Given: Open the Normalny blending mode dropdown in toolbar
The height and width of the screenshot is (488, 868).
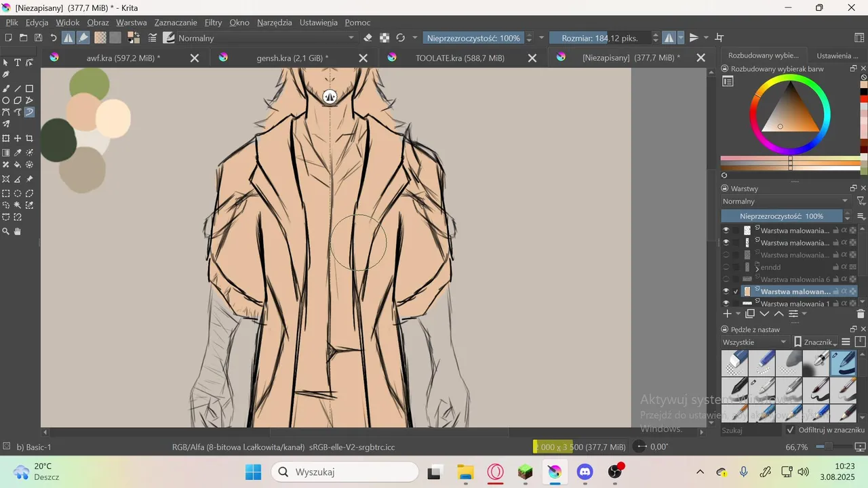Looking at the screenshot, I should click(267, 38).
